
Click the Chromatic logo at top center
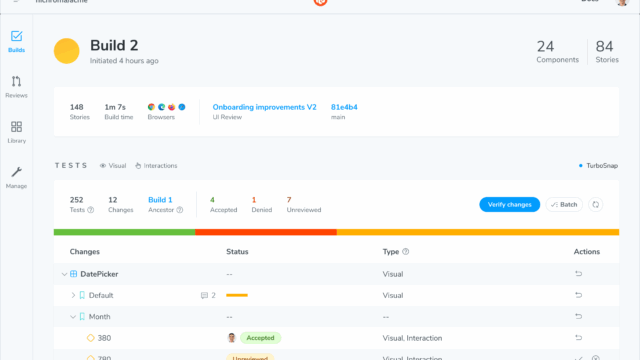pyautogui.click(x=320, y=2)
